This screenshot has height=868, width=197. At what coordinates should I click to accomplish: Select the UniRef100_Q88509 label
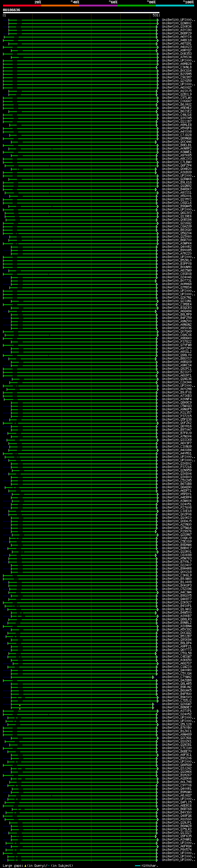coord(177,765)
